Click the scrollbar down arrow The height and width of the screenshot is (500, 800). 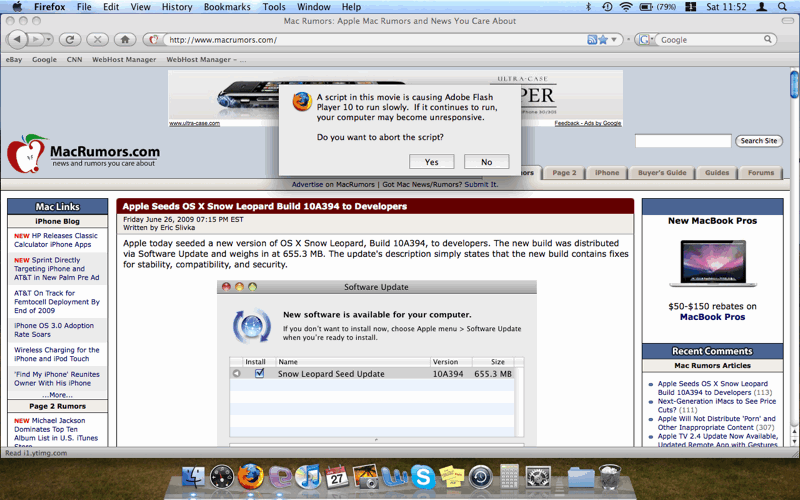click(x=794, y=442)
